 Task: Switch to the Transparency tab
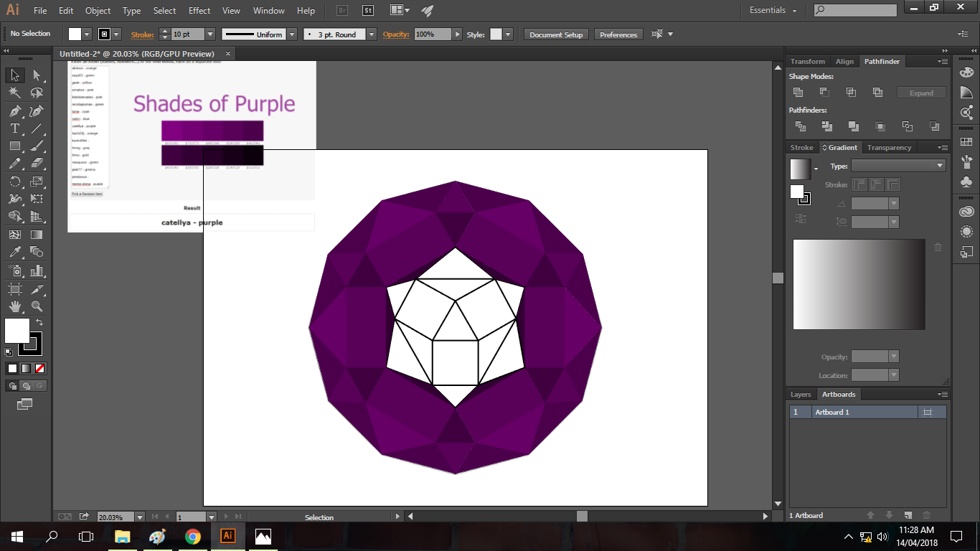click(889, 148)
